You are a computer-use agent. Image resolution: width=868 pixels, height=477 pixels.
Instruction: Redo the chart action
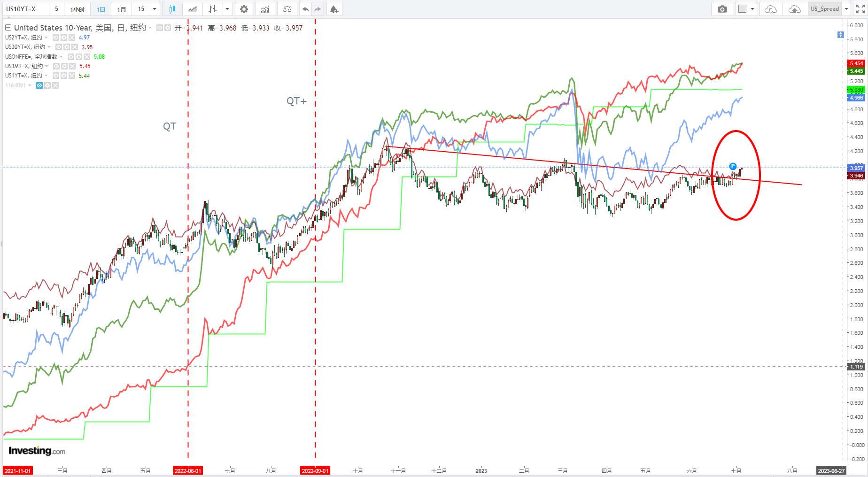[318, 9]
